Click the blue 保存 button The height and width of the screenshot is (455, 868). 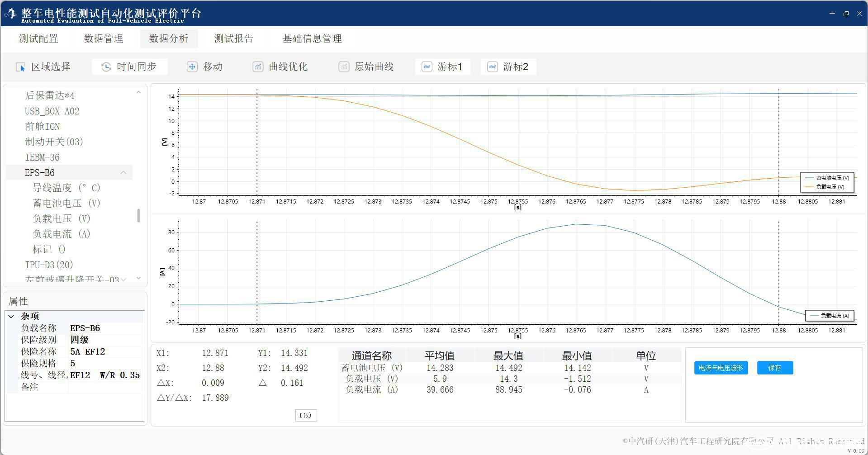pos(774,368)
